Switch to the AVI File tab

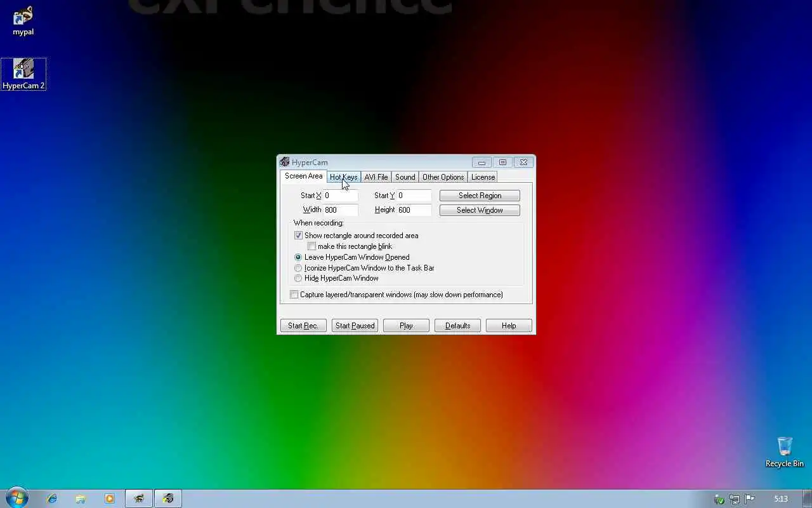[x=376, y=177]
